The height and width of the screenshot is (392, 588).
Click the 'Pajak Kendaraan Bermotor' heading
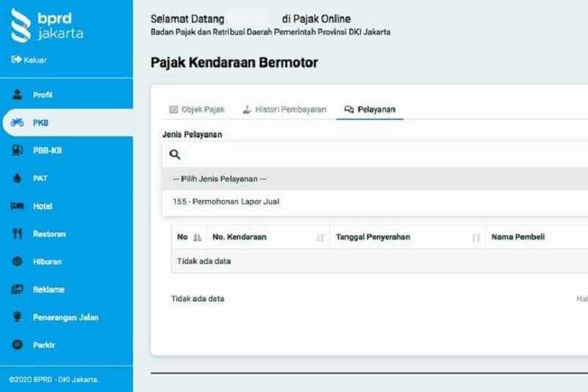coord(234,63)
